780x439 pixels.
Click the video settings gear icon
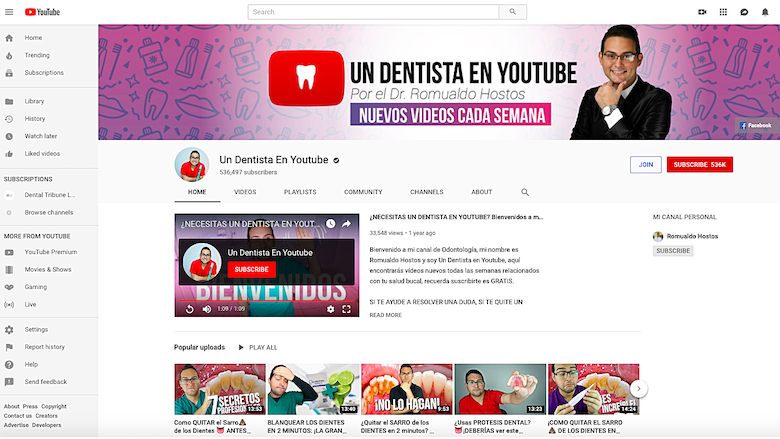331,309
